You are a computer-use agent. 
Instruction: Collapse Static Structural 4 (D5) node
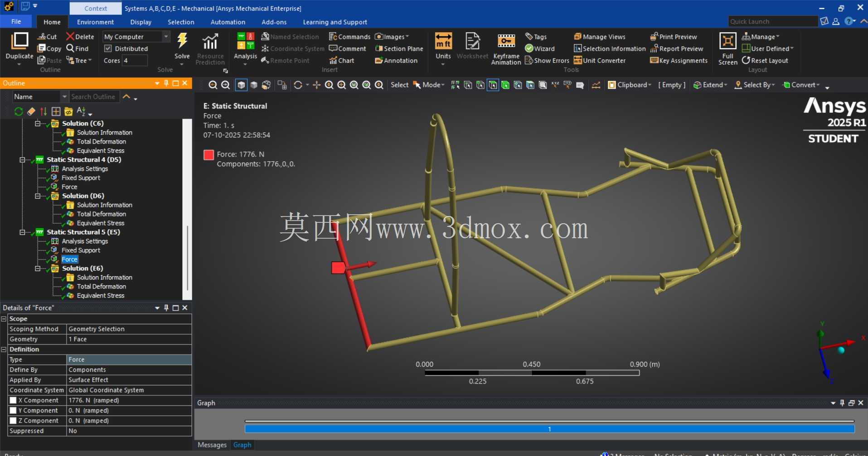pos(22,159)
